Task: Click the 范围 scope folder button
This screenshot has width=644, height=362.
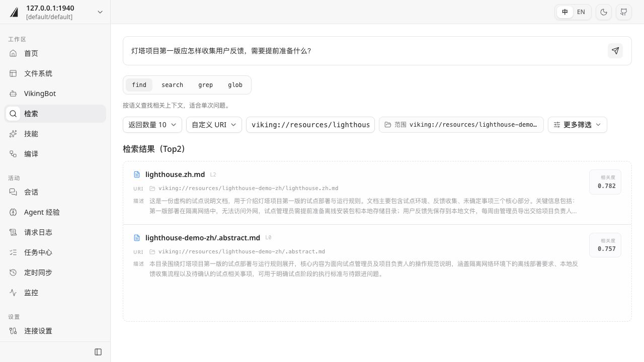Action: 461,125
